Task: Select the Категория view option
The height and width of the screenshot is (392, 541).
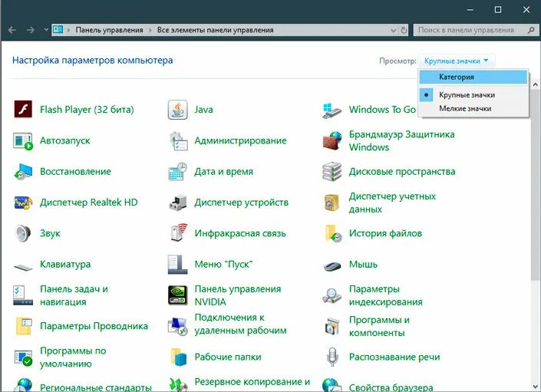Action: [473, 77]
